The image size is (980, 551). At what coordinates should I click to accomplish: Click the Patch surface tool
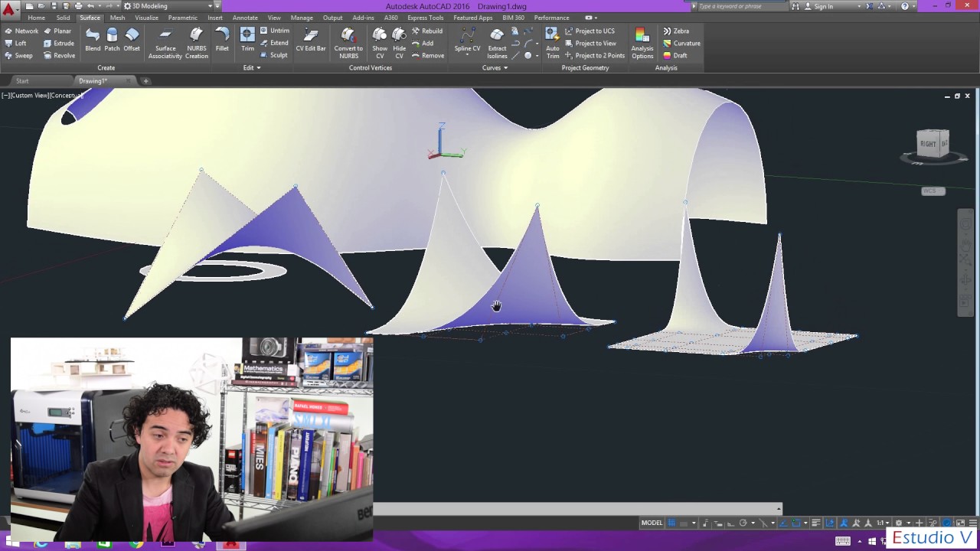point(112,40)
